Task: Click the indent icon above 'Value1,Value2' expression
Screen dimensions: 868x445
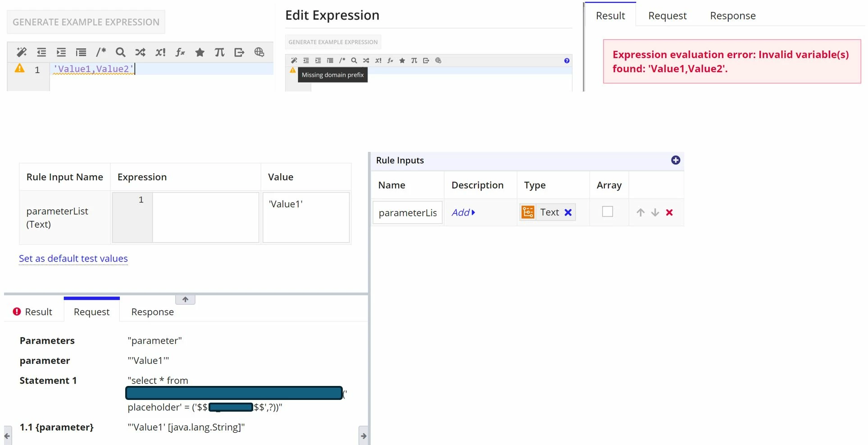Action: tap(61, 52)
